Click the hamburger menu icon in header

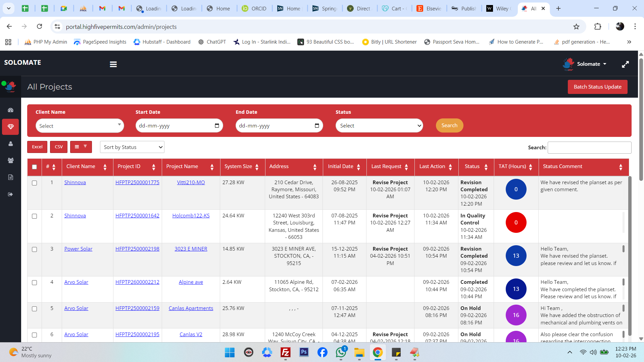(x=113, y=64)
